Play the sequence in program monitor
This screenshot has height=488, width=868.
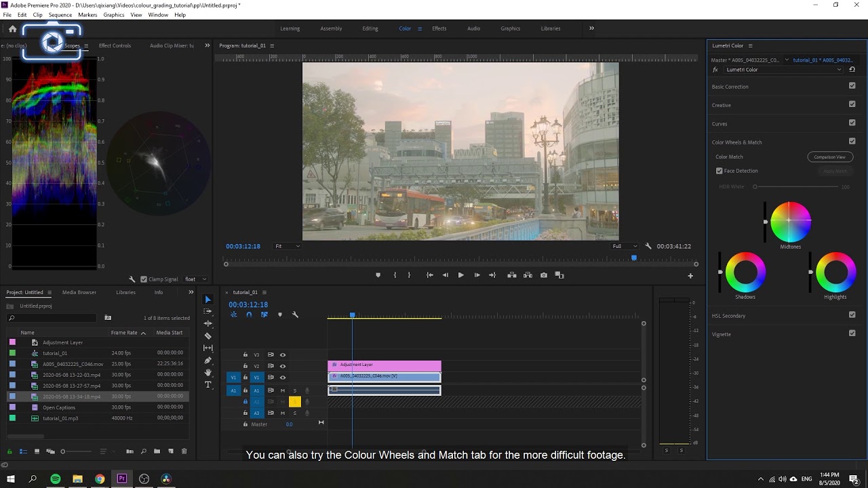click(x=461, y=275)
